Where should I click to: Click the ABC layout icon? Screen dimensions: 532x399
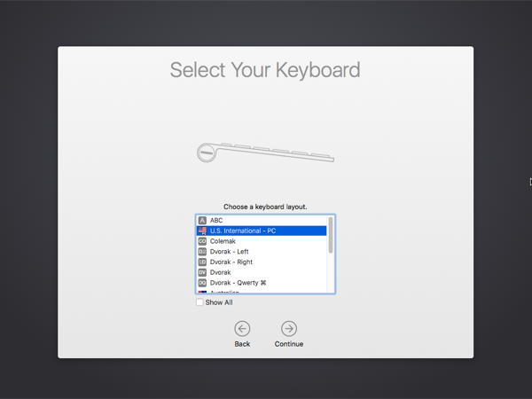click(202, 220)
